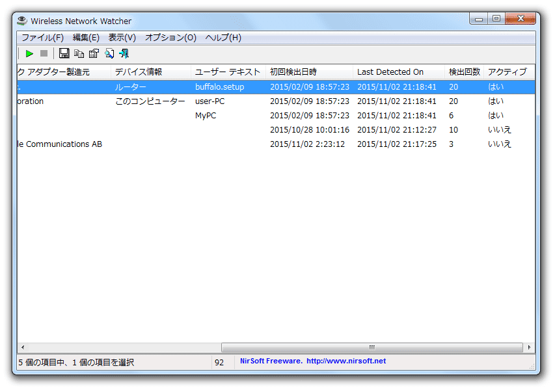The width and height of the screenshot is (555, 392).
Task: Click the status bar selection count text
Action: coord(76,362)
